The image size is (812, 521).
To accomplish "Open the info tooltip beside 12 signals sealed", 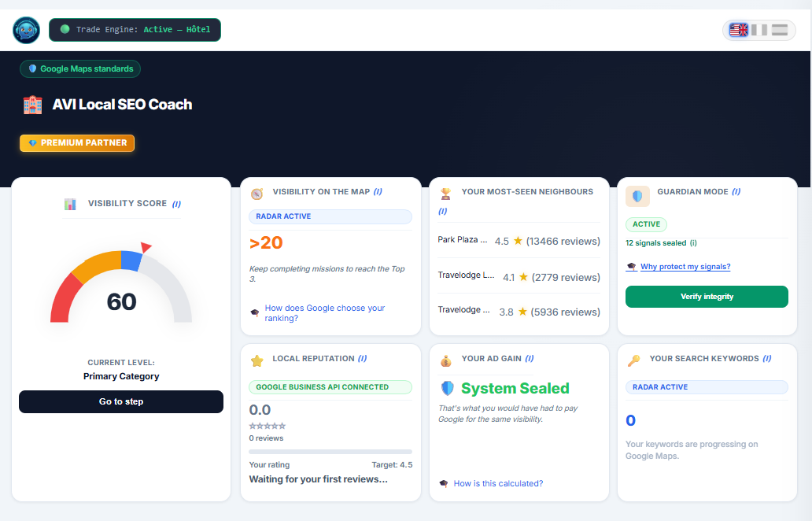I will (694, 243).
